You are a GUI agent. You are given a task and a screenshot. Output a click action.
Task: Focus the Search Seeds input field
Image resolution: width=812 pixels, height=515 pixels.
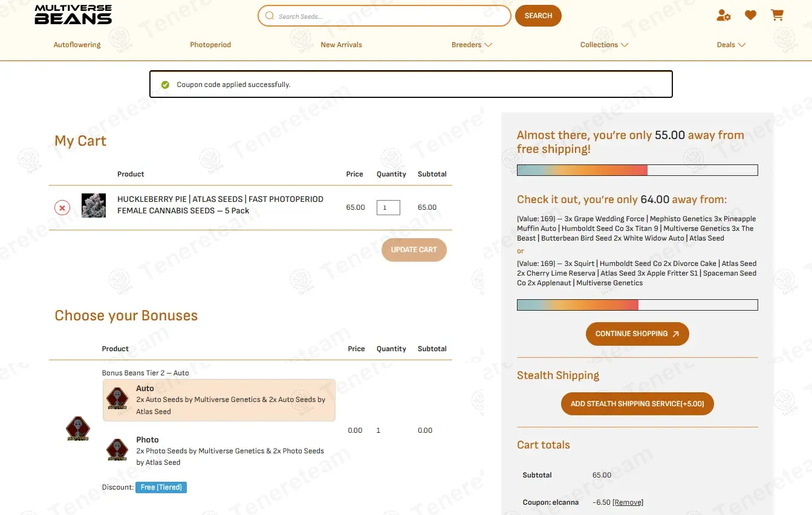pos(385,16)
